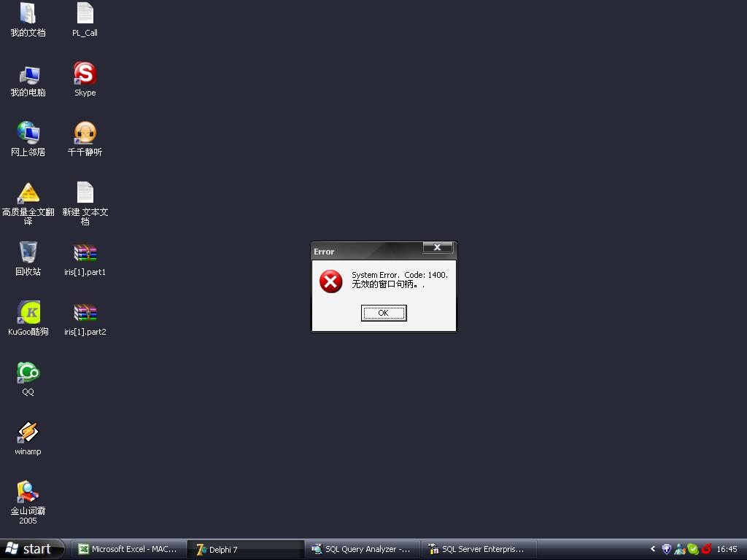Click the iris[1].part1 archive icon
This screenshot has height=560, width=747.
point(85,254)
